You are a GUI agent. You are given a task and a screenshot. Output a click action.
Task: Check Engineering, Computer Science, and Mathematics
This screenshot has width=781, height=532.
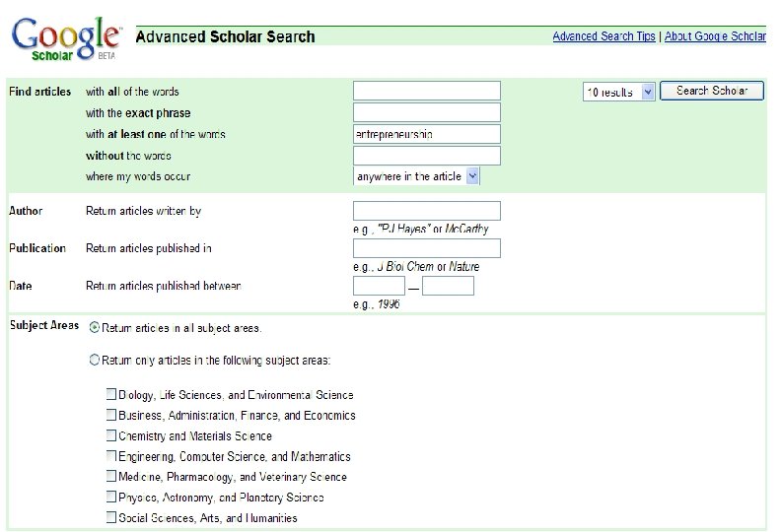111,456
